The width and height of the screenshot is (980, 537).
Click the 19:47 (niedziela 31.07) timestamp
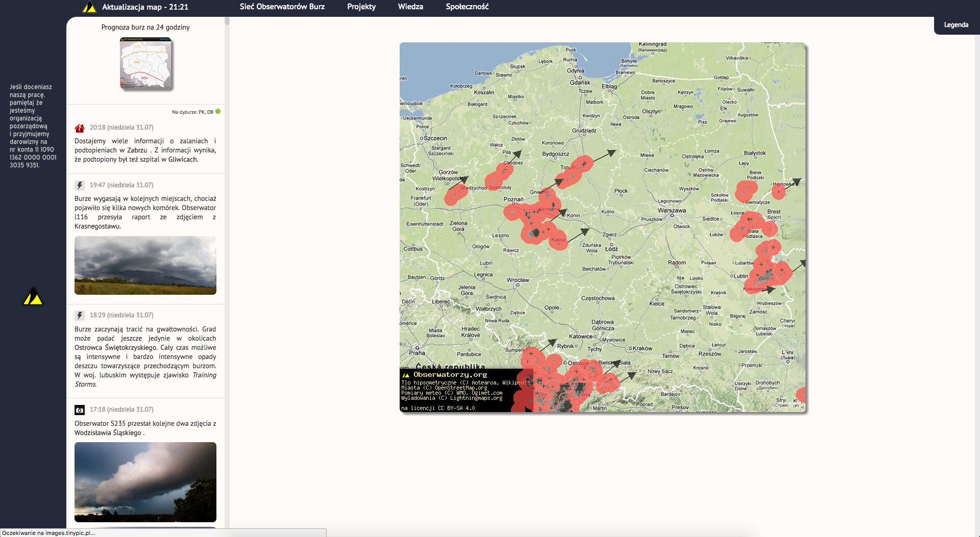point(121,185)
